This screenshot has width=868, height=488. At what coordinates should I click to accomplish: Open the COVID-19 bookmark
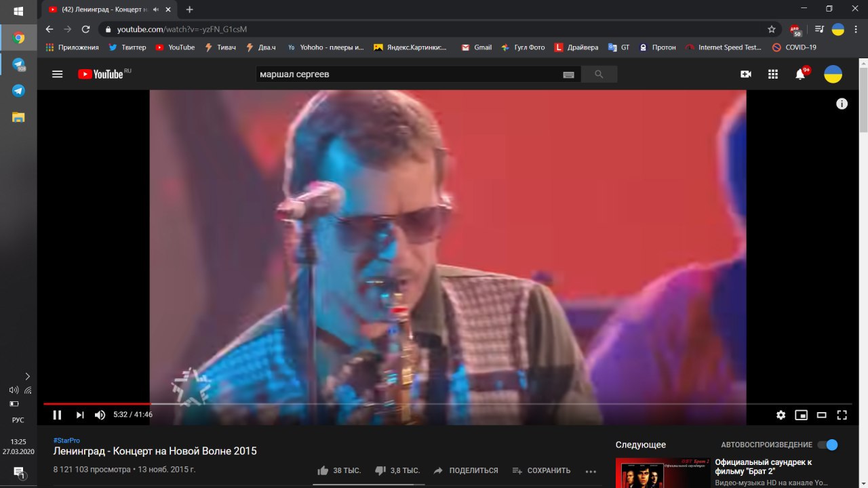[x=794, y=47]
